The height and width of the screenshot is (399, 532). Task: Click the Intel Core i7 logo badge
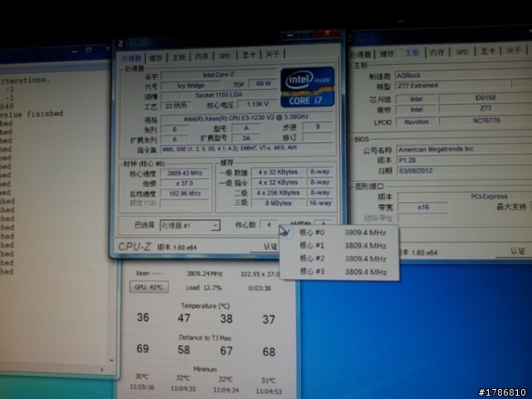click(308, 86)
